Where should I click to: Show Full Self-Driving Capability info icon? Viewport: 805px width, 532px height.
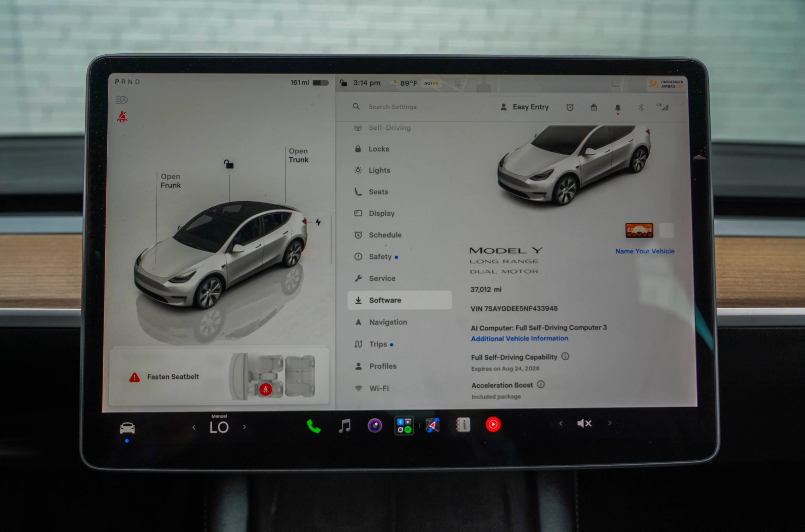[565, 356]
